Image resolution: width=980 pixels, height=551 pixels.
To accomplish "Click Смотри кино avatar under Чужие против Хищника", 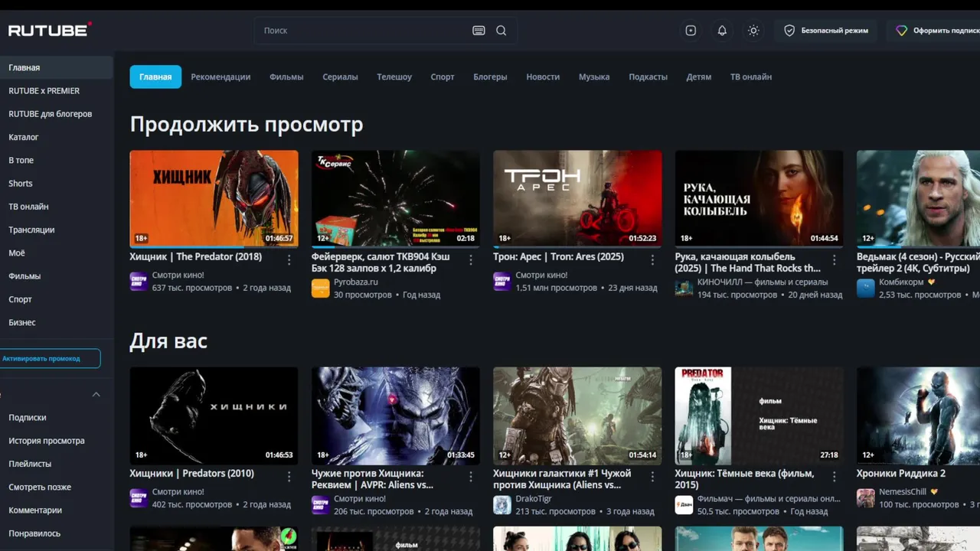I will coord(320,504).
